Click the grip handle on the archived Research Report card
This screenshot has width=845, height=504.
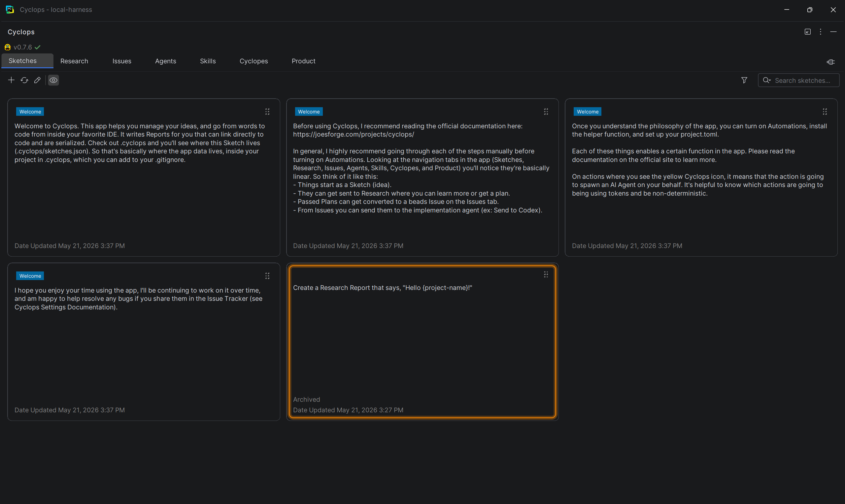546,274
